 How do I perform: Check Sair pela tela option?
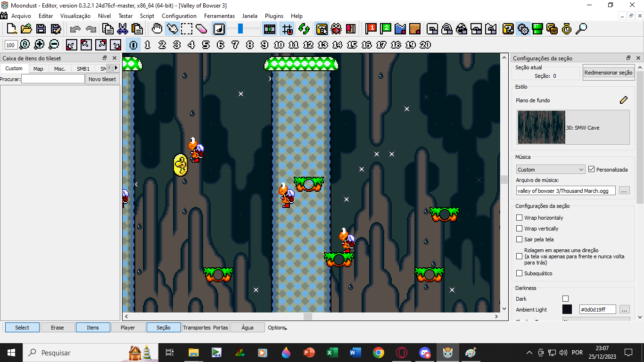click(520, 239)
